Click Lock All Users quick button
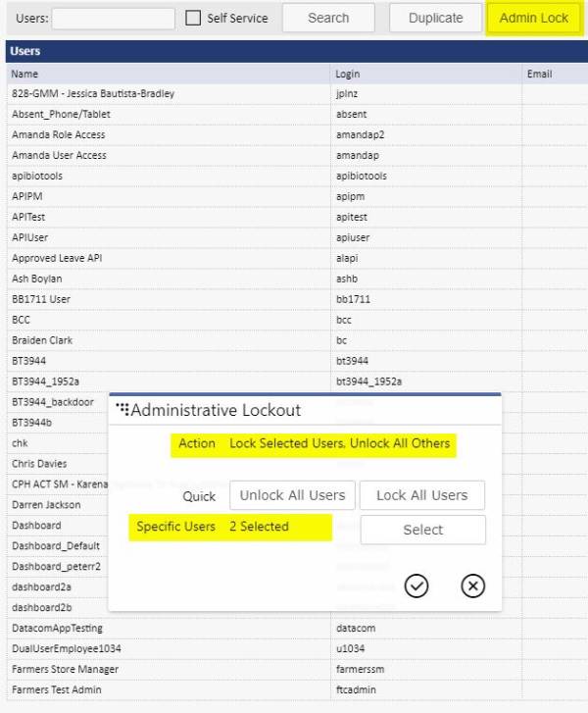Screen dimensions: 588x713 click(421, 495)
